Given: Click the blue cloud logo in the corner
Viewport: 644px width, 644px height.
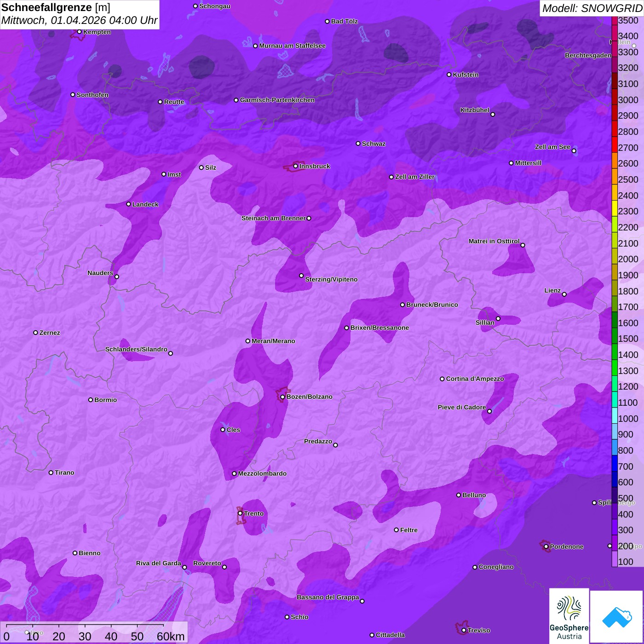Looking at the screenshot, I should tap(617, 617).
